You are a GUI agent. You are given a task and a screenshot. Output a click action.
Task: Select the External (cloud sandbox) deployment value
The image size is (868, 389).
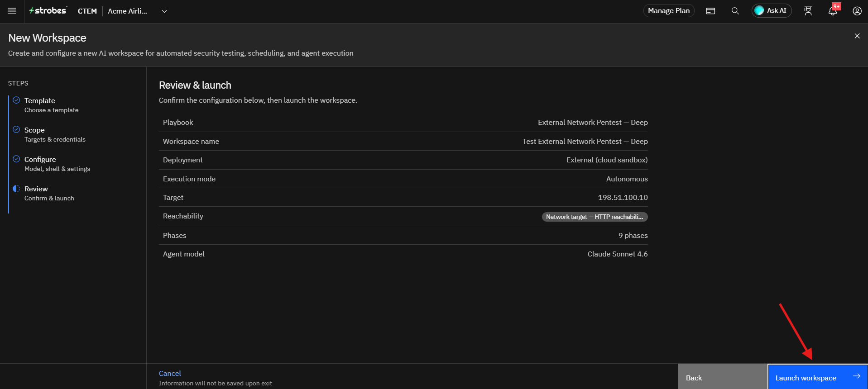tap(607, 160)
